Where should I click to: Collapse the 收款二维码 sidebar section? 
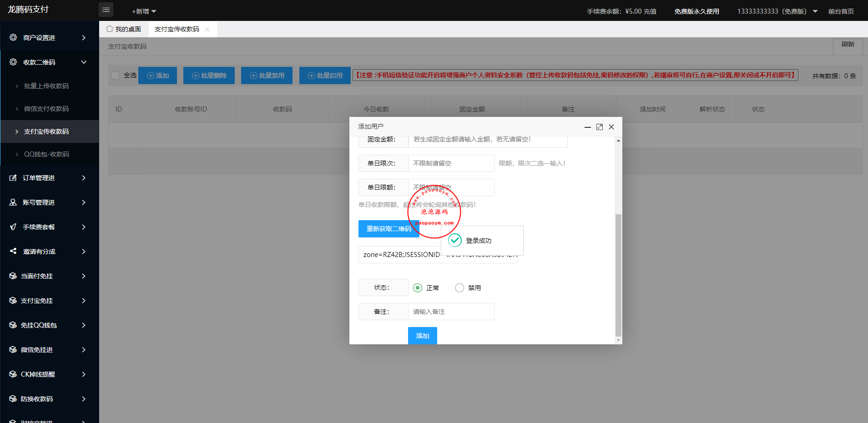(x=84, y=62)
